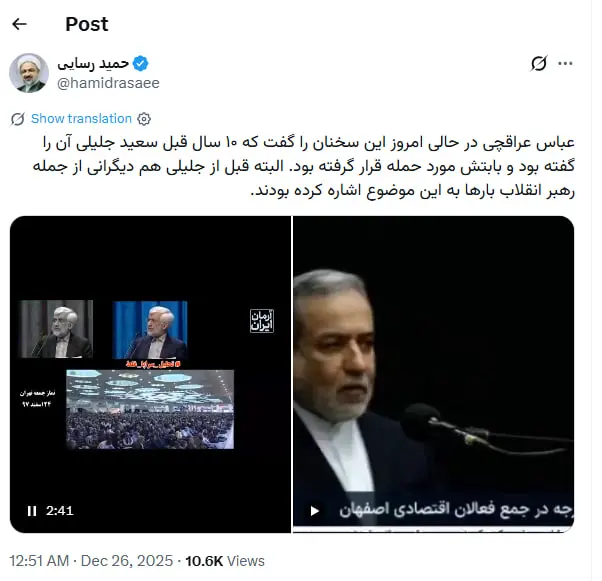Click the 2:41 video time indicator
The height and width of the screenshot is (581, 602).
[x=60, y=511]
